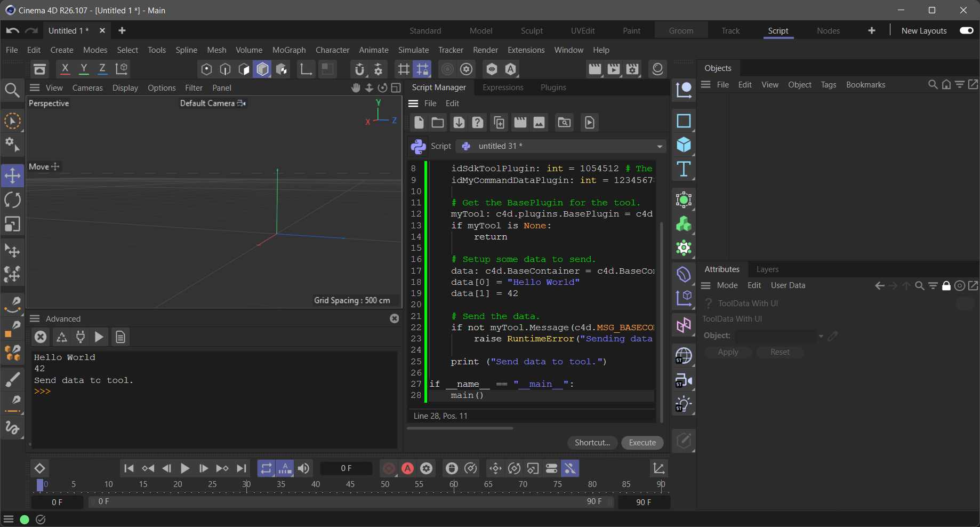Open the Timeline dope sheet icon
Screen dimensions: 980x527
659,468
